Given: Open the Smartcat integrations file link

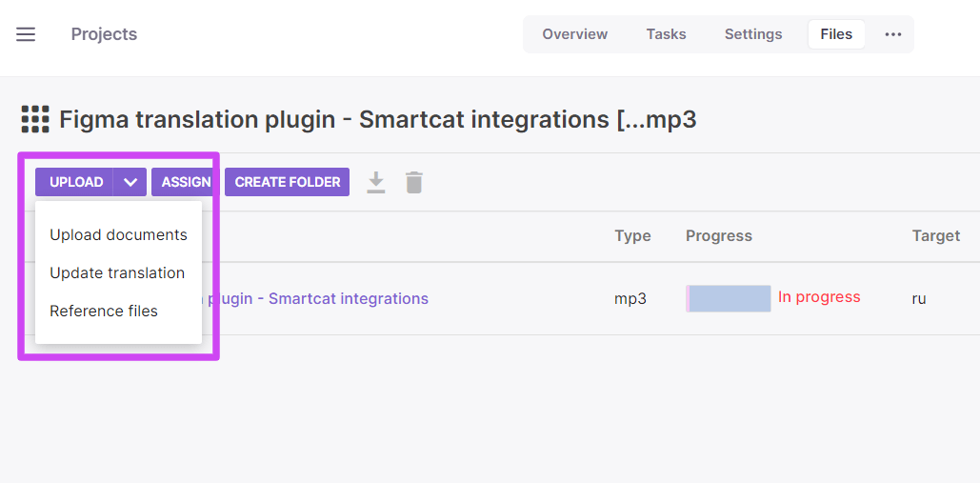Looking at the screenshot, I should (315, 299).
